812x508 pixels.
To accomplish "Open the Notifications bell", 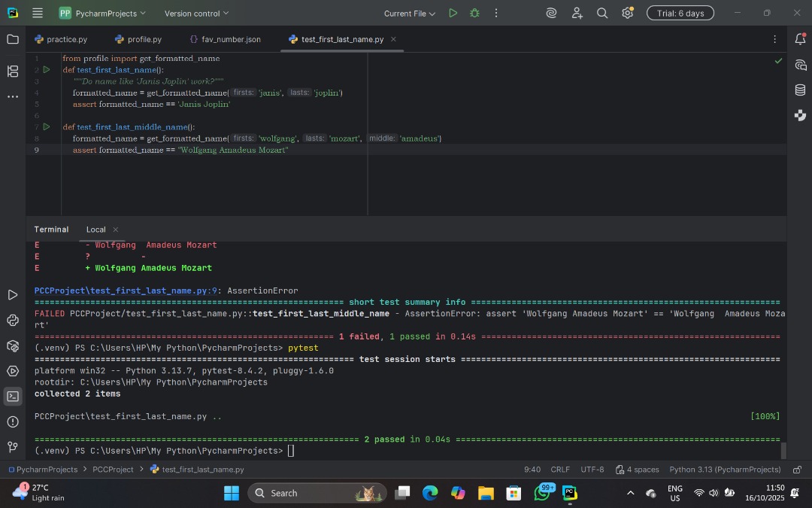I will point(800,39).
